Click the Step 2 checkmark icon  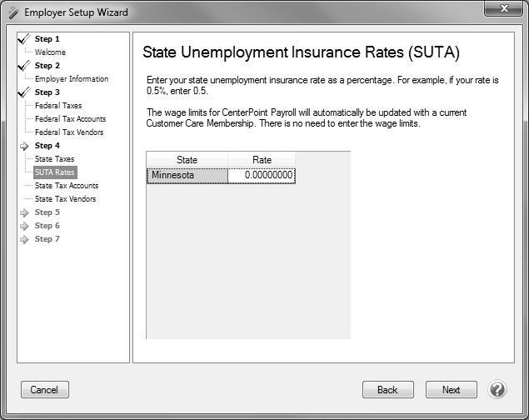click(24, 65)
